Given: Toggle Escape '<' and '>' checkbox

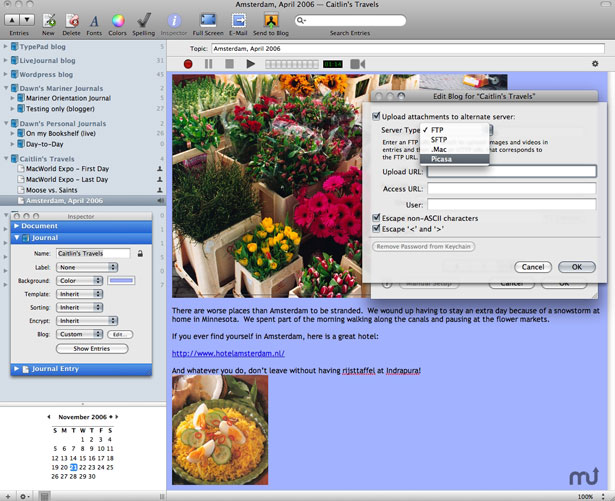Looking at the screenshot, I should [376, 228].
